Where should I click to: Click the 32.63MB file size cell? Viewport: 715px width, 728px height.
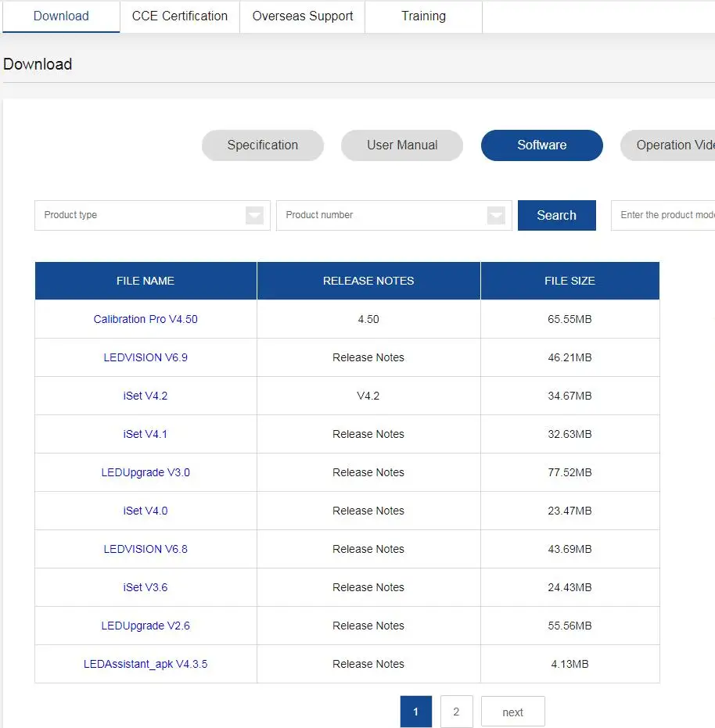[x=570, y=434]
